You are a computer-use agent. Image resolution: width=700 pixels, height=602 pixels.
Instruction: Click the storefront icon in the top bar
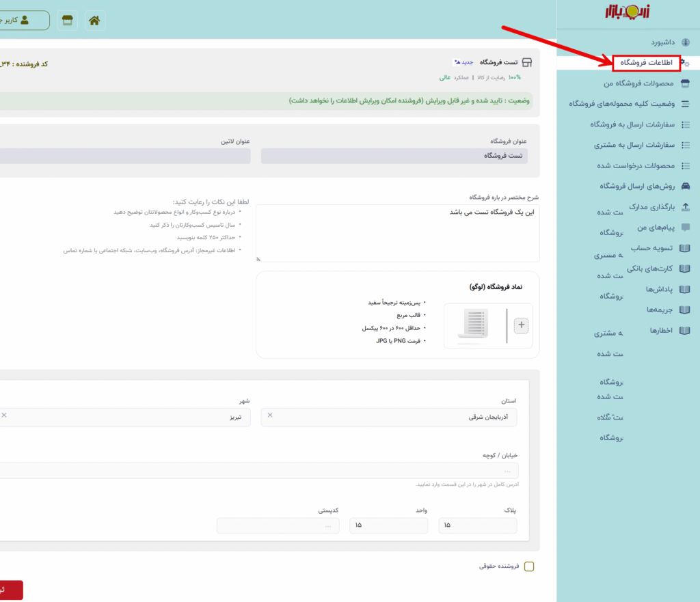66,20
